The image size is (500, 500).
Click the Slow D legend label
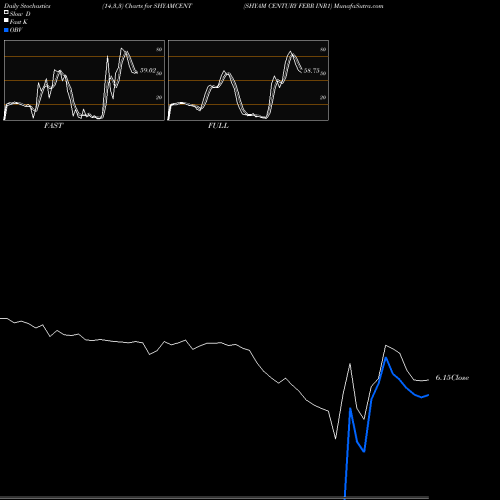point(20,14)
